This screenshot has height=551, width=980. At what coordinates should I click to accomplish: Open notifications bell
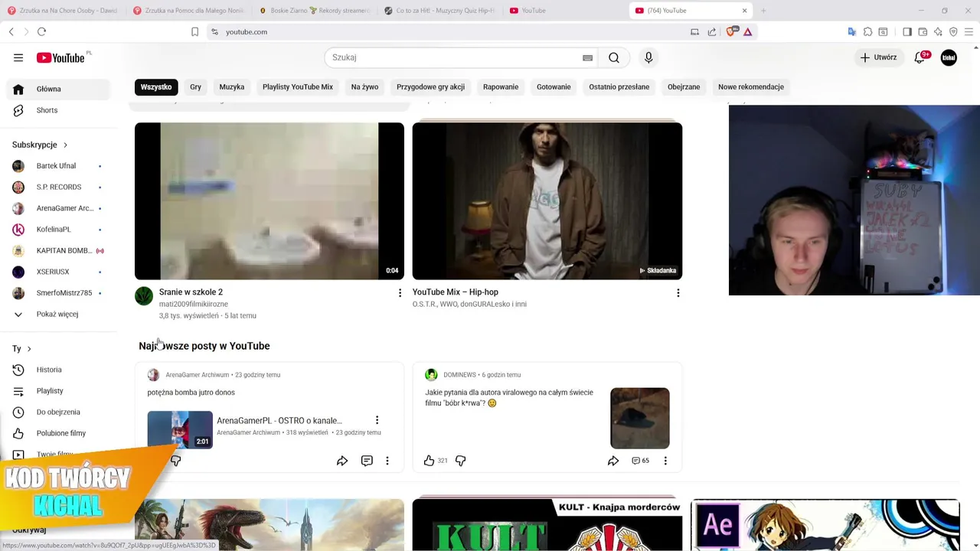coord(920,57)
